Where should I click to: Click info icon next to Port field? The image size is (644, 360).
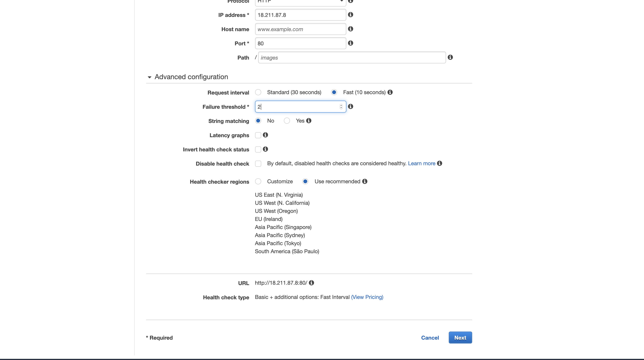pyautogui.click(x=351, y=43)
